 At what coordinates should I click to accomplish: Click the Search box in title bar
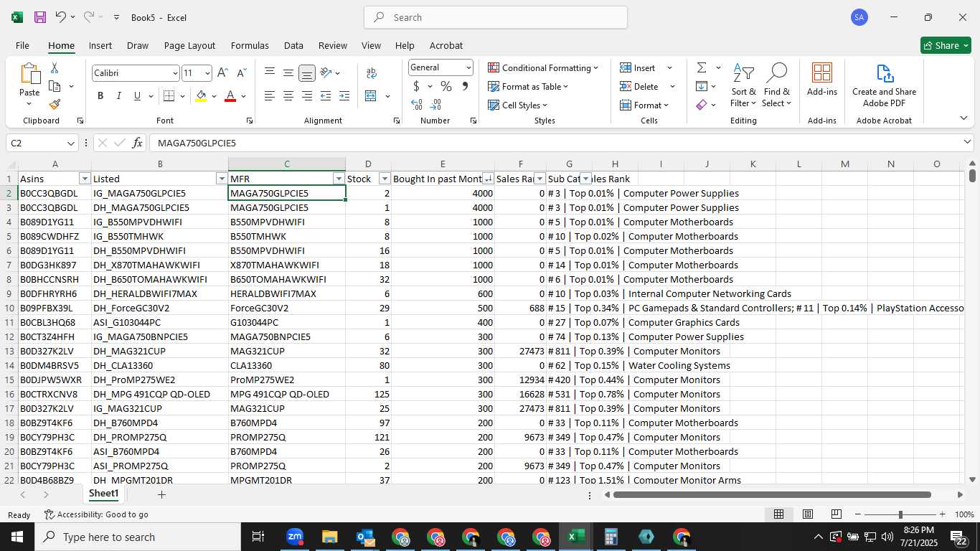(496, 17)
